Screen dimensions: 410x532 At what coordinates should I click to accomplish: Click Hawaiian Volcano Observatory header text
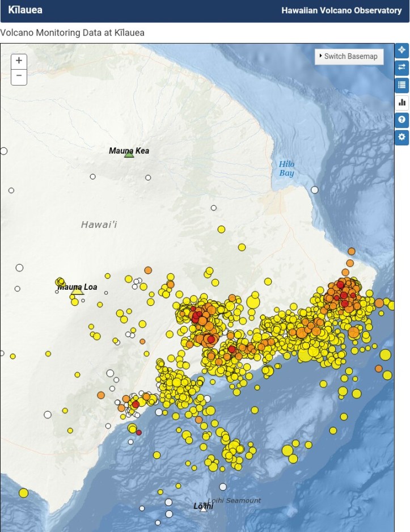(x=341, y=11)
